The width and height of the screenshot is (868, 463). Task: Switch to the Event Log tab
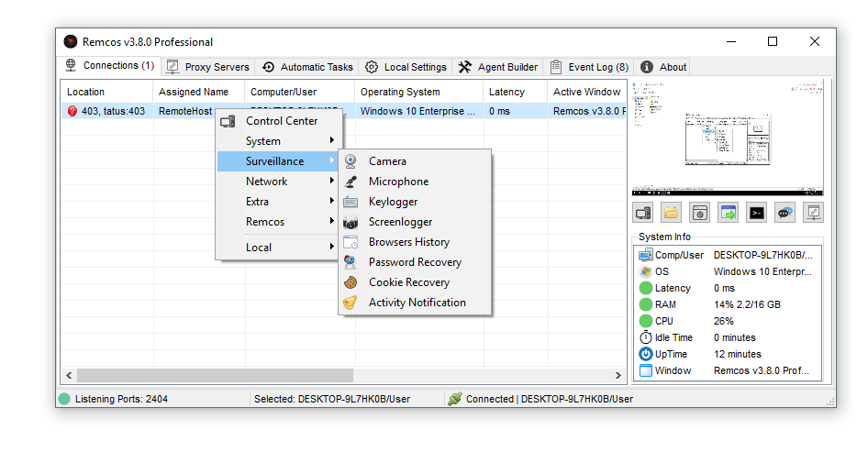[x=589, y=67]
